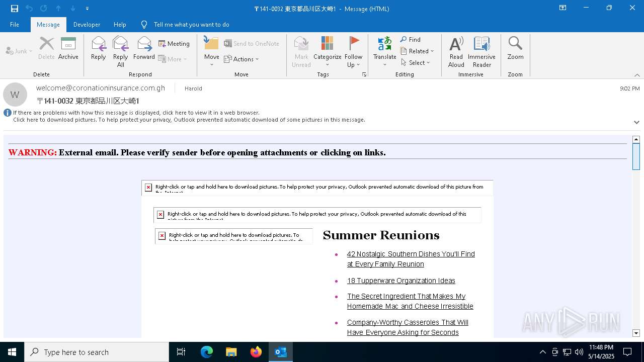Show hidden tray icons
Screen dimensions: 644x362
coord(542,352)
